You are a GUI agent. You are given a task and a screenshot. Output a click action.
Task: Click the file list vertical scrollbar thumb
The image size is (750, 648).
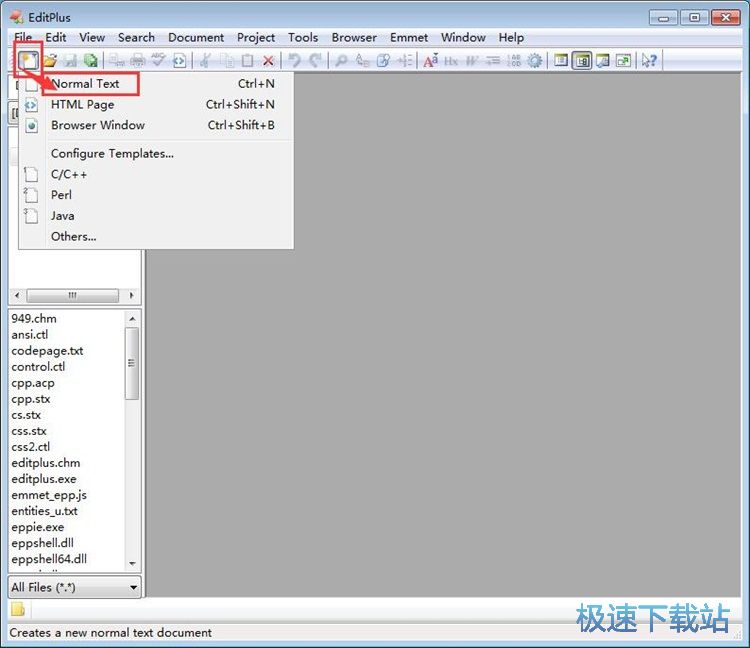(132, 363)
